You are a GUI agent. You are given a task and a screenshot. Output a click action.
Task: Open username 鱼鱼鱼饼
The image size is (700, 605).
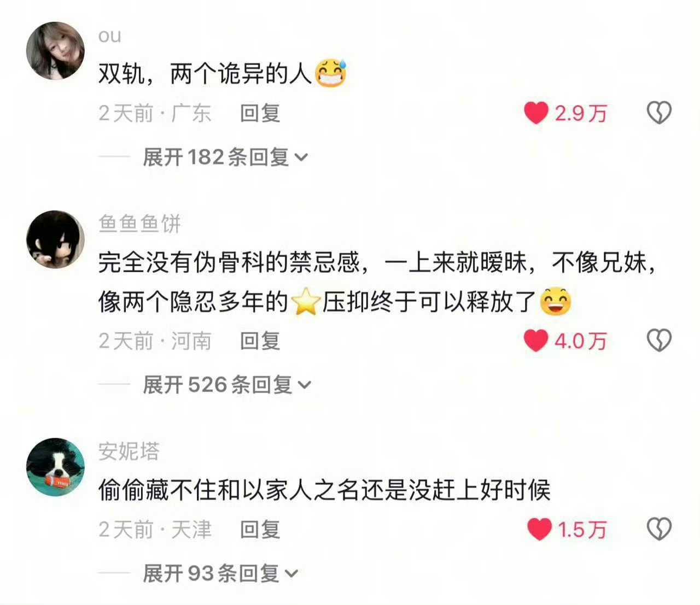pyautogui.click(x=139, y=224)
